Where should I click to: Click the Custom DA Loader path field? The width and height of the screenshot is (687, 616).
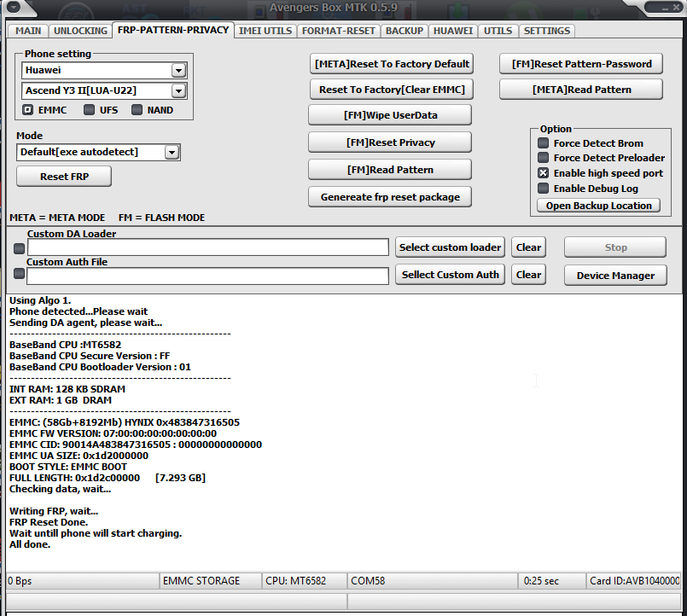pyautogui.click(x=207, y=247)
